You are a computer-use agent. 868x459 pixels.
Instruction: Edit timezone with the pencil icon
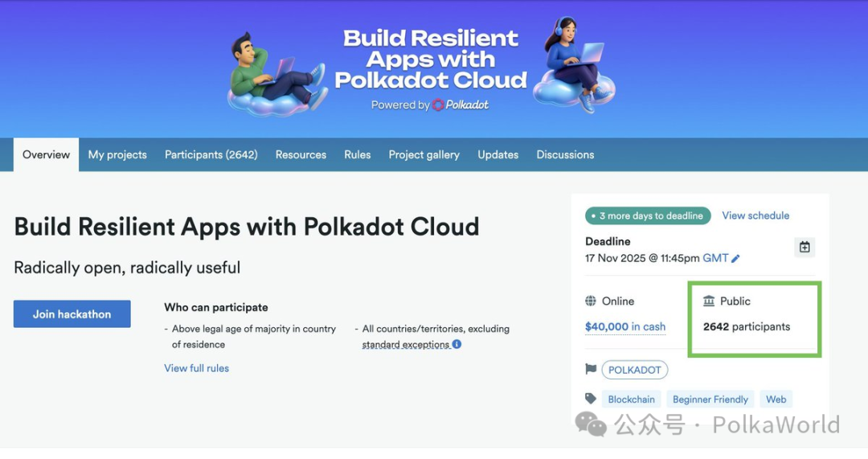tap(735, 259)
